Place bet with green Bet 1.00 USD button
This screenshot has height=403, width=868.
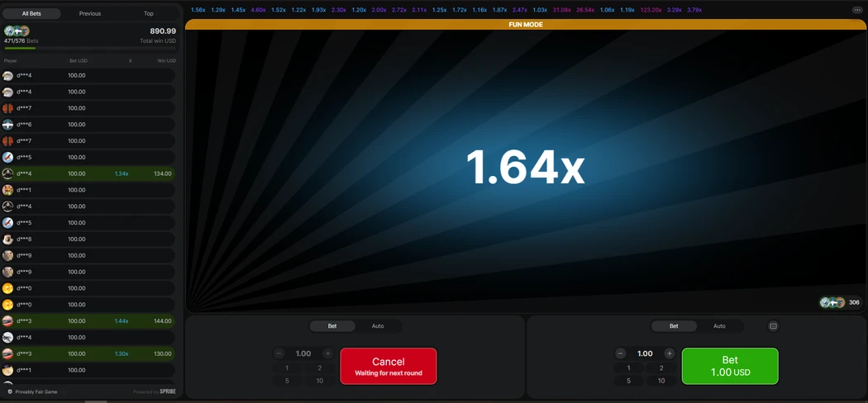click(x=729, y=366)
